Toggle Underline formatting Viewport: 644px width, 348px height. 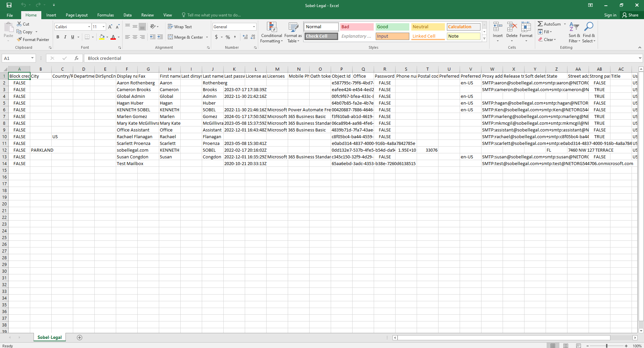73,37
